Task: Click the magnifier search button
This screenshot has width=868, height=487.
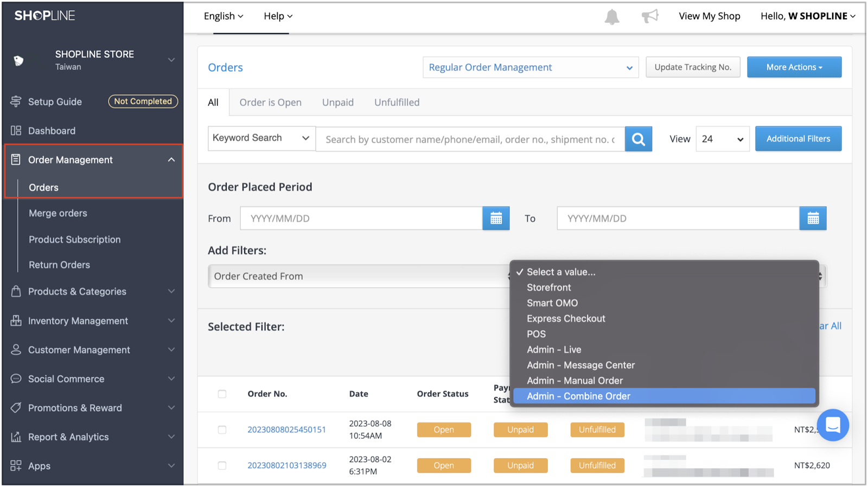Action: coord(639,139)
